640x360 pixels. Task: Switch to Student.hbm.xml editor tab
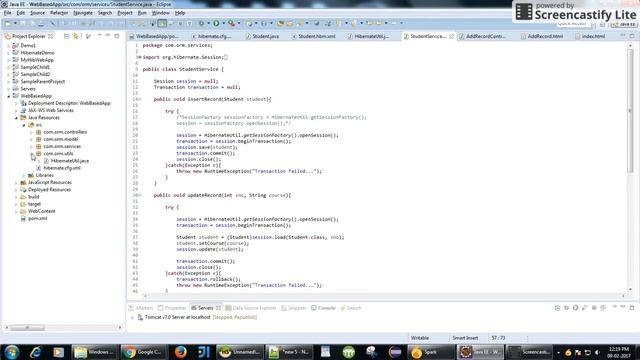pyautogui.click(x=313, y=36)
